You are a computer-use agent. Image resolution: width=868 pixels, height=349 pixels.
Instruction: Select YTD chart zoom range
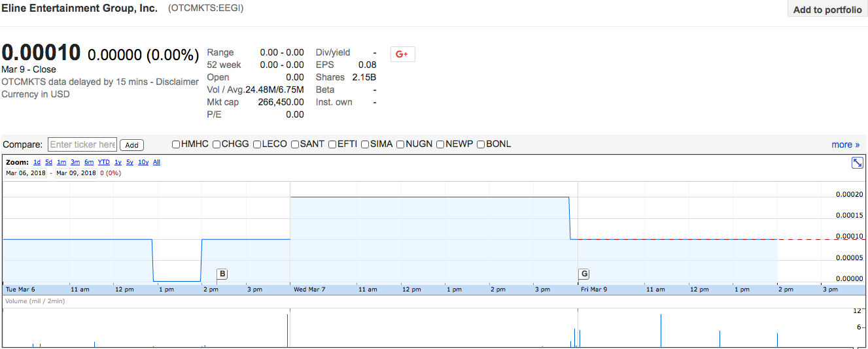tap(104, 162)
